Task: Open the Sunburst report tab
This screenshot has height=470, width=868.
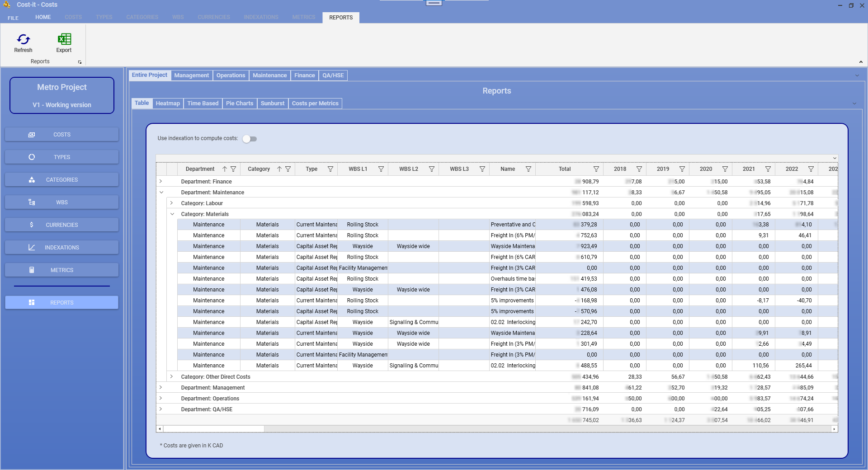Action: pos(273,103)
